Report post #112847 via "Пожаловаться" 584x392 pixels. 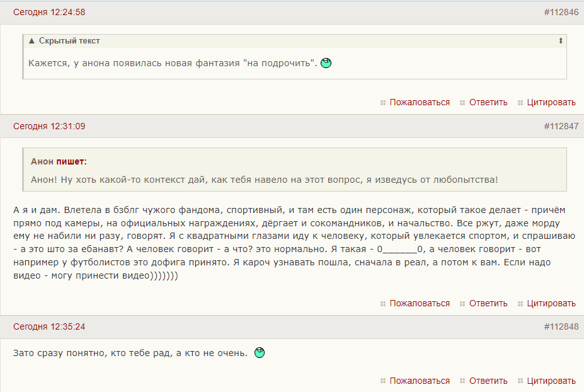[x=420, y=303]
